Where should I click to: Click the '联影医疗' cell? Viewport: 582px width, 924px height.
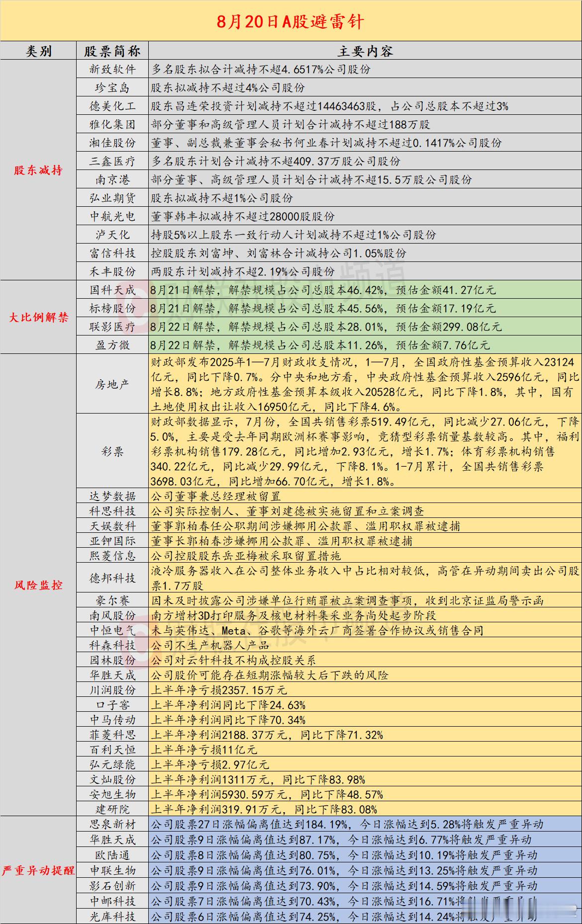[x=112, y=327]
